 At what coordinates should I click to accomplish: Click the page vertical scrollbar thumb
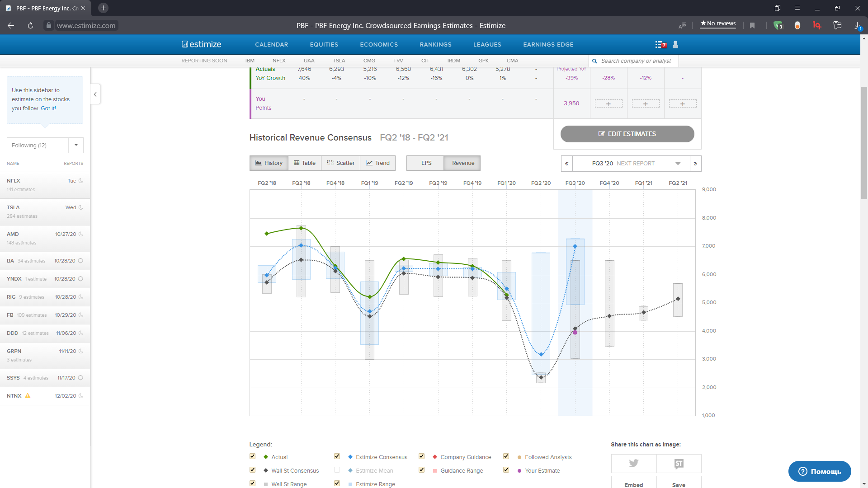tap(864, 143)
